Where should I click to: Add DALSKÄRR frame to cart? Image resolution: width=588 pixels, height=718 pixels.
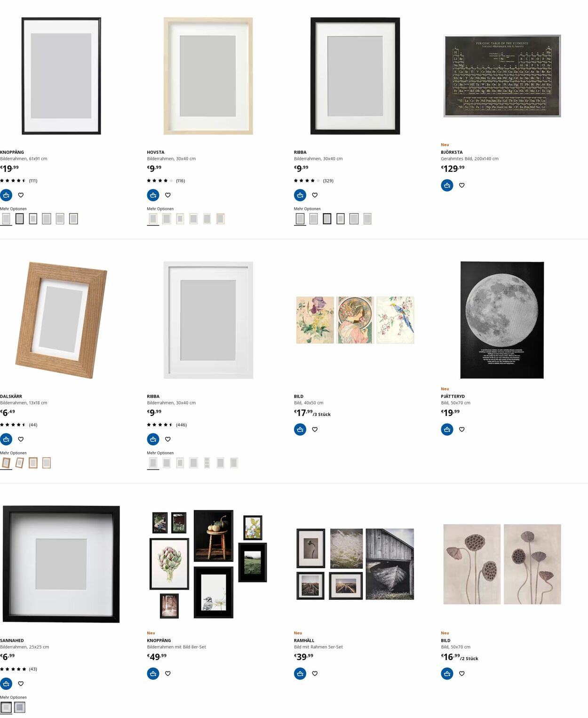(6, 439)
